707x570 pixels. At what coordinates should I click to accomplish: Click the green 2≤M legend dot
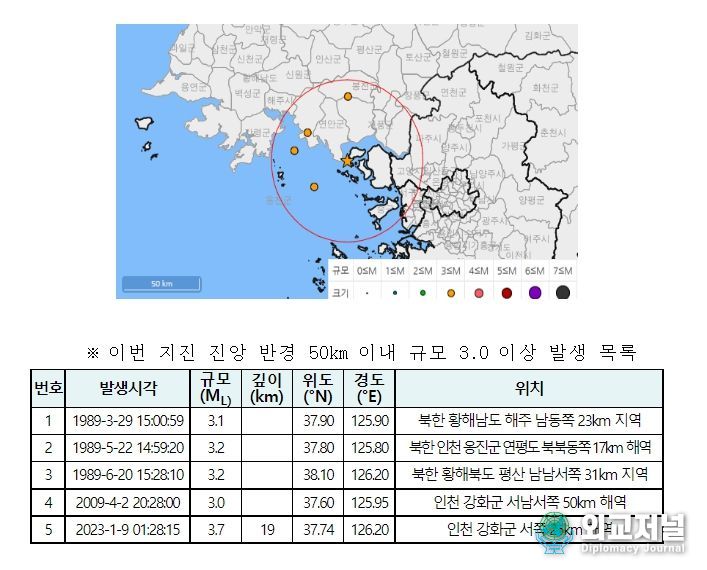tap(423, 293)
